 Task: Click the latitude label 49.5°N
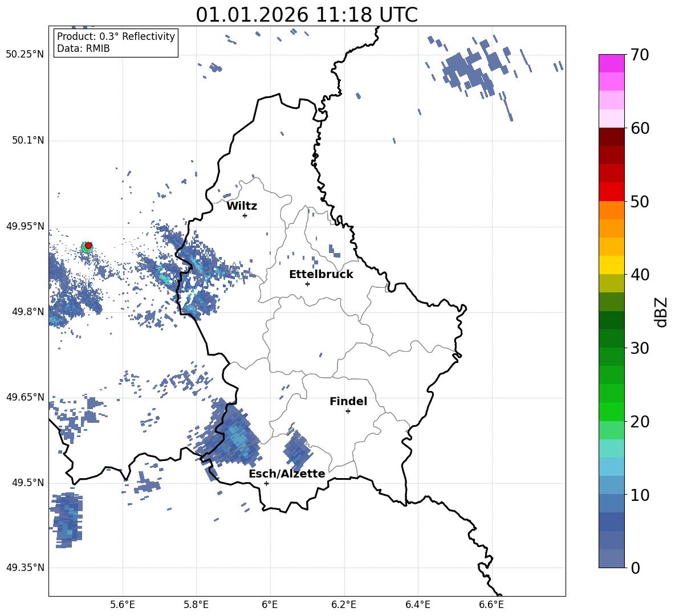click(x=27, y=483)
